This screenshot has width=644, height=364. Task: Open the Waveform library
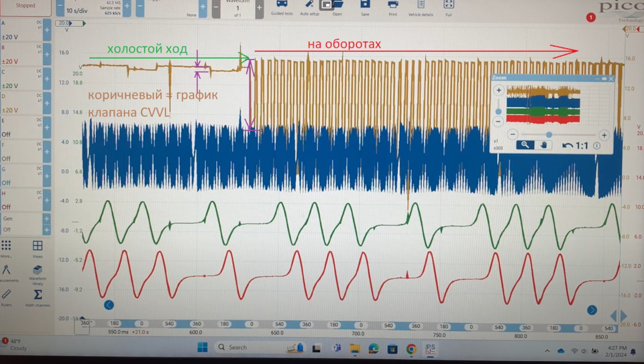pos(38,275)
